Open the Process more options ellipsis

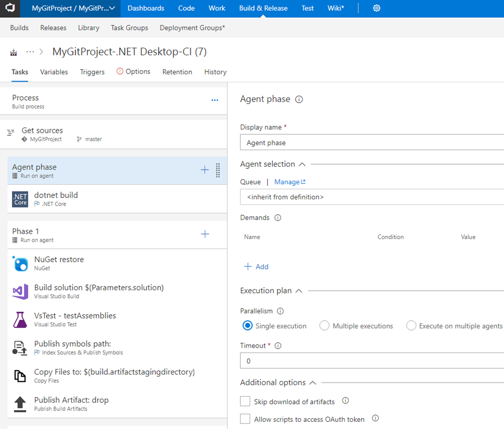point(215,100)
